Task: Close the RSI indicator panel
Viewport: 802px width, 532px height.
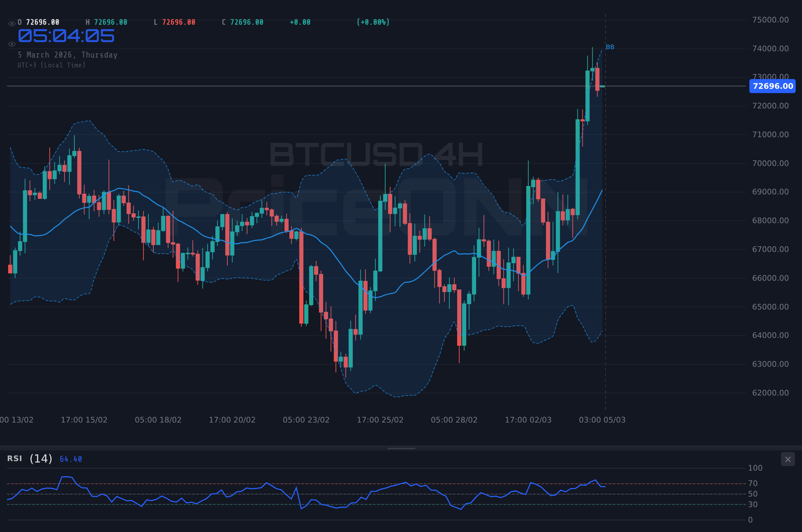Action: tap(788, 459)
